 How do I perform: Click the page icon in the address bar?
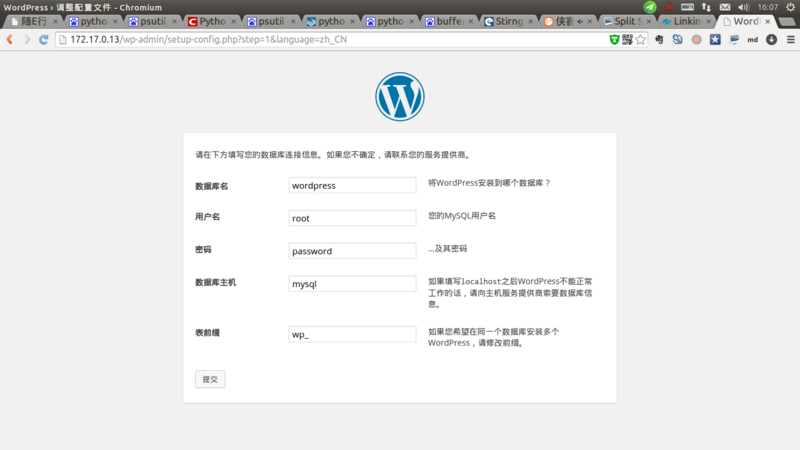pyautogui.click(x=63, y=39)
